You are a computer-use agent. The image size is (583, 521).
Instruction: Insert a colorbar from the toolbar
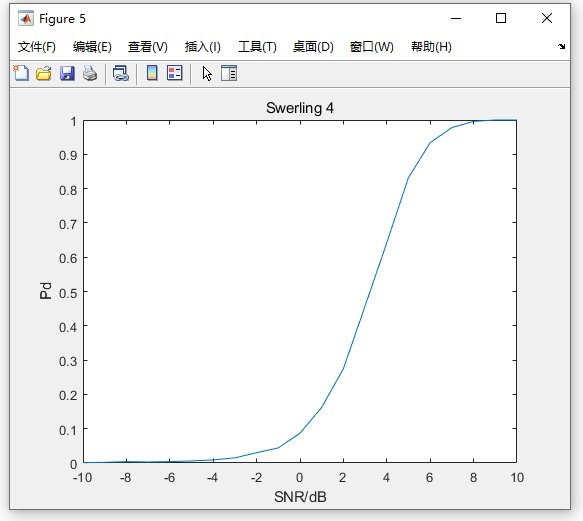click(152, 73)
